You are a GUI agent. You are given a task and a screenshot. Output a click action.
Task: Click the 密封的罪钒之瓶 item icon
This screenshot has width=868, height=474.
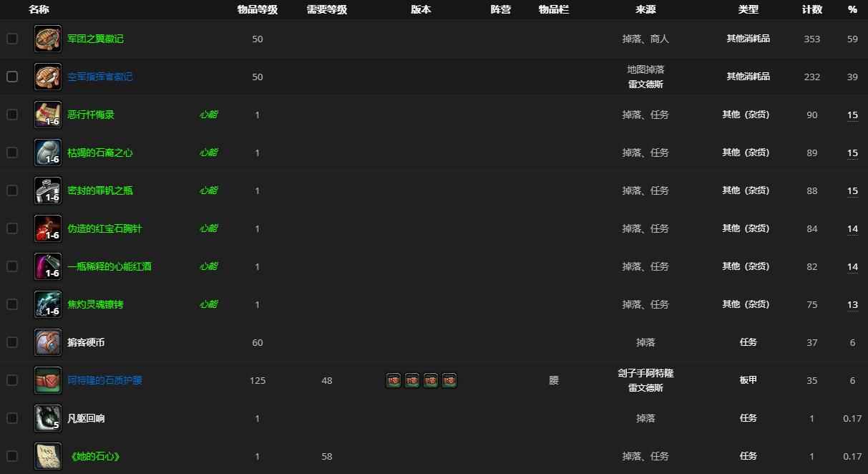(48, 190)
